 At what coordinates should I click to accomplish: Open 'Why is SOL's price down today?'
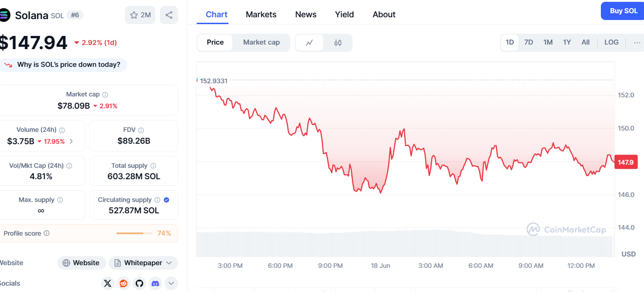pyautogui.click(x=64, y=65)
